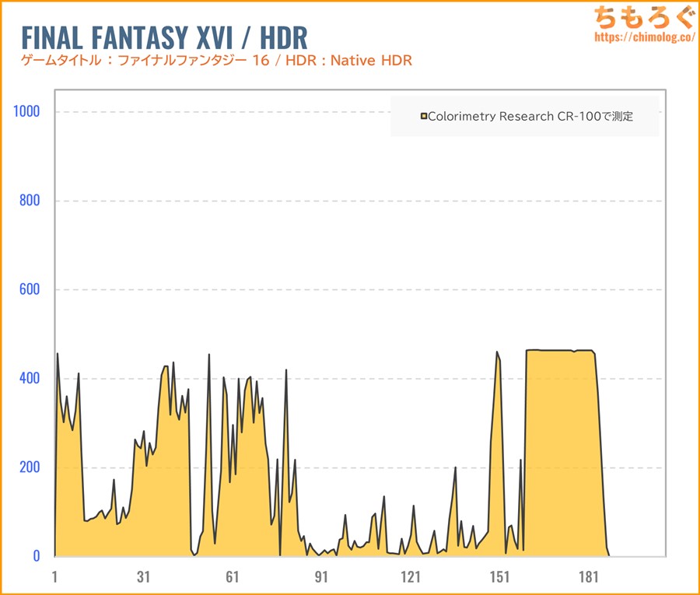Select x-axis tick label 121

[x=411, y=577]
